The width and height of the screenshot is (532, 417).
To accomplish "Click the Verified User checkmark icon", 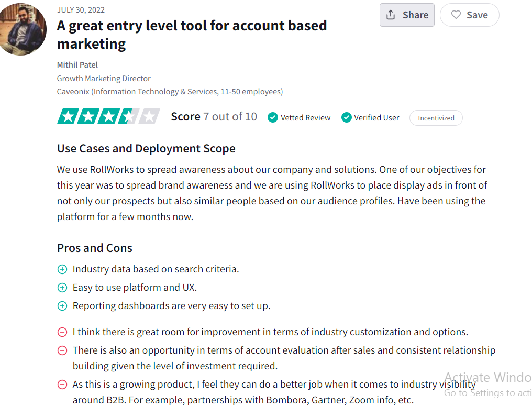I will point(346,117).
